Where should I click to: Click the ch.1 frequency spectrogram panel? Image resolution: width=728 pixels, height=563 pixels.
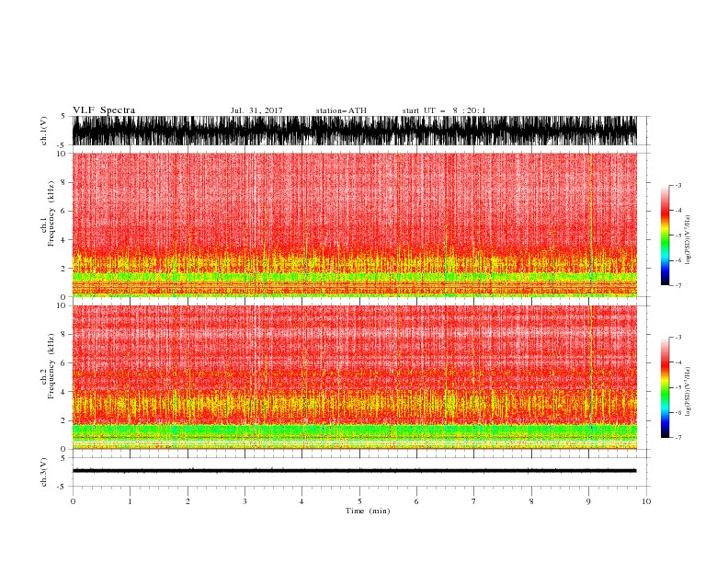coord(355,224)
